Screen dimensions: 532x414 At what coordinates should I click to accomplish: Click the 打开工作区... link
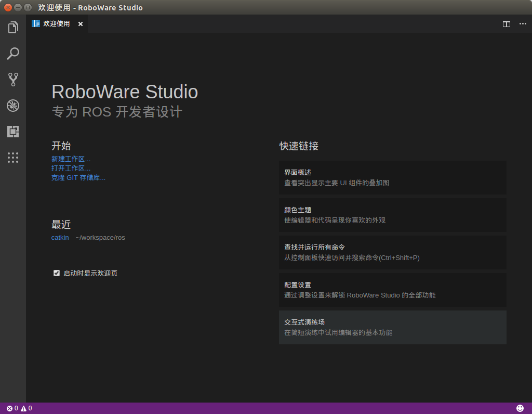pyautogui.click(x=71, y=168)
